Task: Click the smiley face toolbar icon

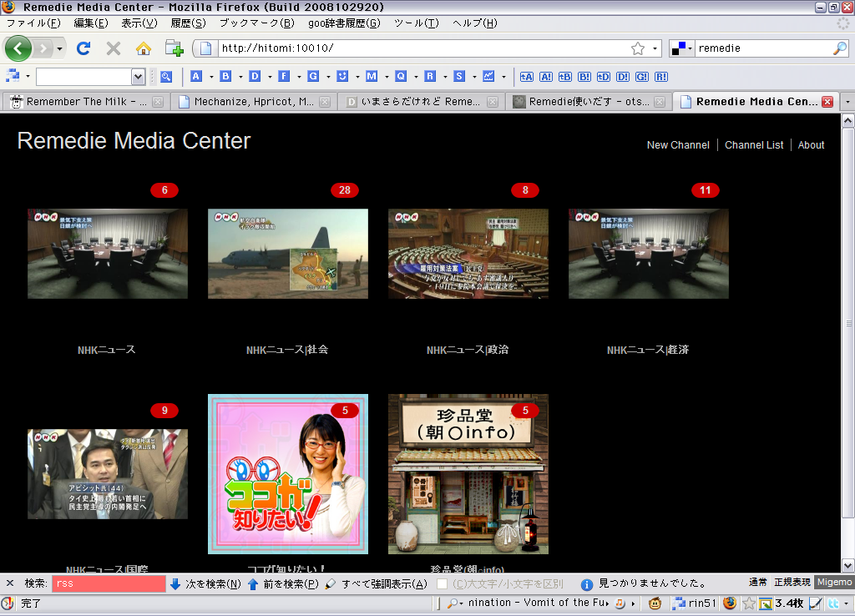Action: (342, 76)
